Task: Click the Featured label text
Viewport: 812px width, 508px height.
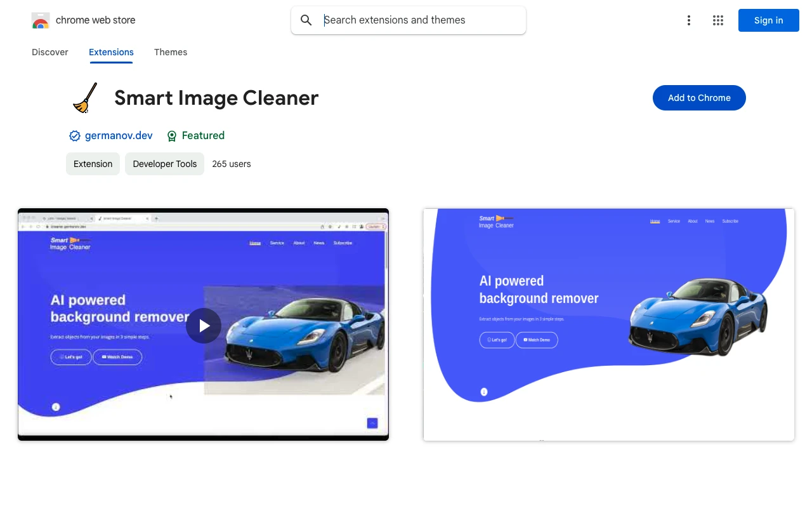Action: click(203, 135)
